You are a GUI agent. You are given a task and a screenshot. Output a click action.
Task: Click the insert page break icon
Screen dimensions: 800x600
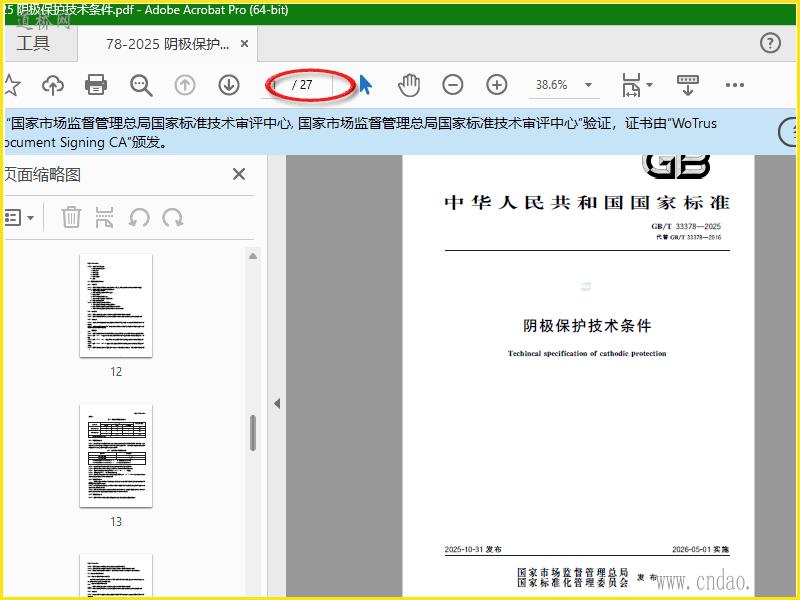(x=105, y=217)
